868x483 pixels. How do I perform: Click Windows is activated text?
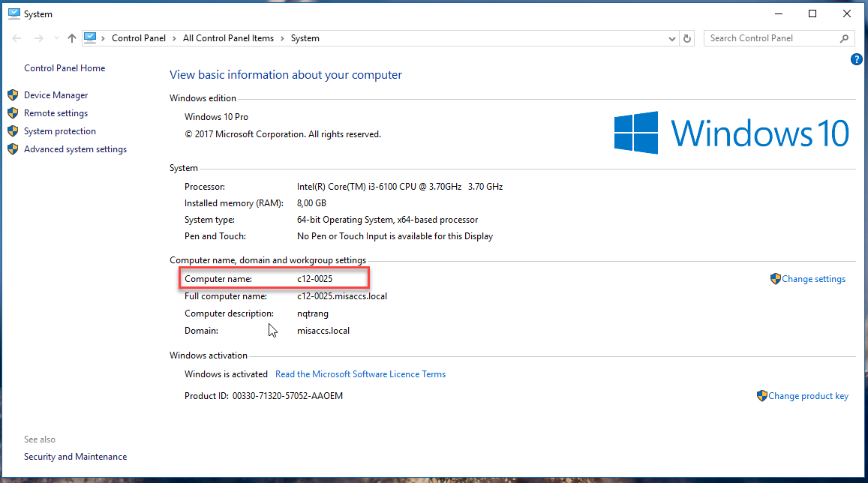coord(226,374)
